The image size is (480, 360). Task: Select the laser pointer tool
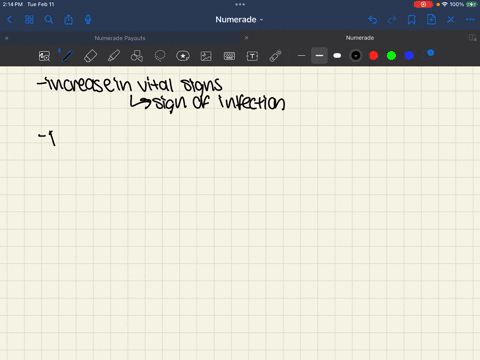(x=275, y=56)
